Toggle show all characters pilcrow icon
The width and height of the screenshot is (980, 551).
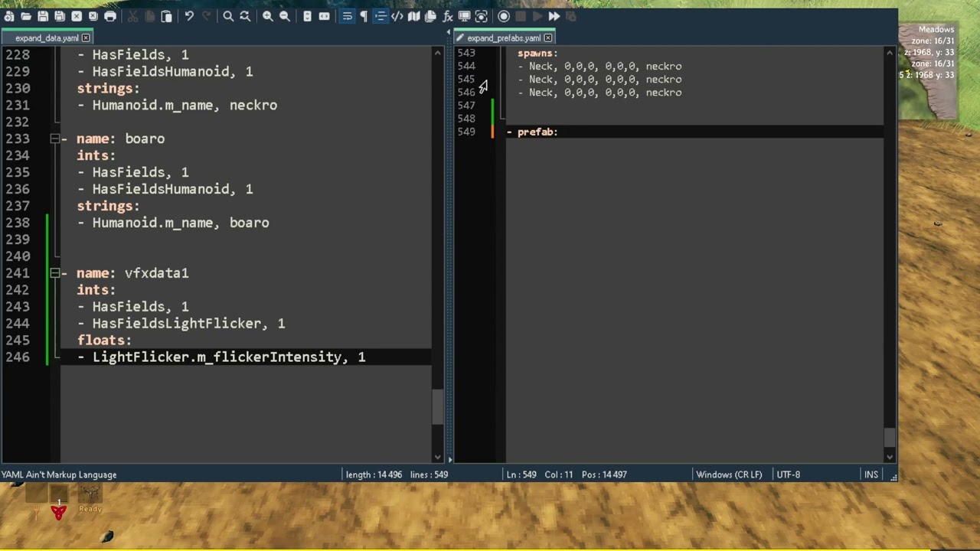pos(364,16)
